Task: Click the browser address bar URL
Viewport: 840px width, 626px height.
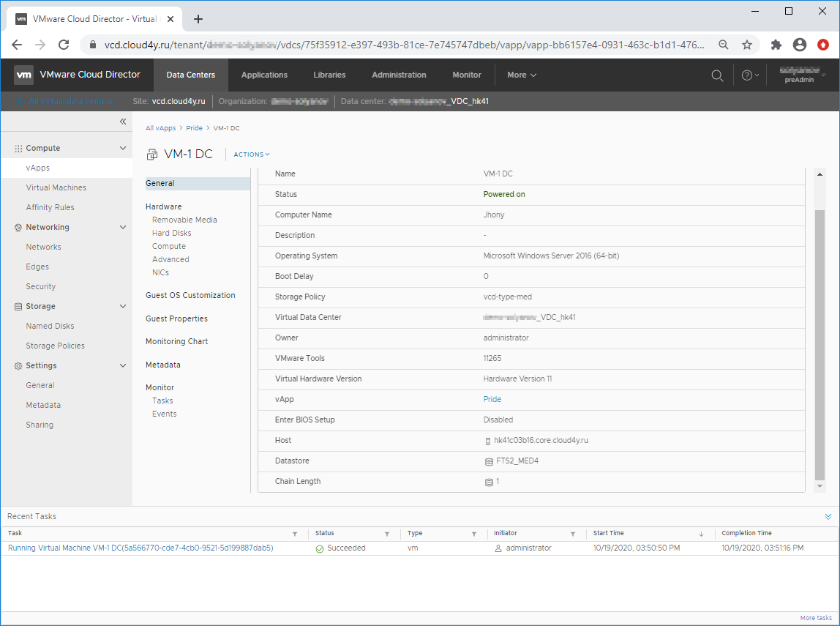Action: pos(404,45)
